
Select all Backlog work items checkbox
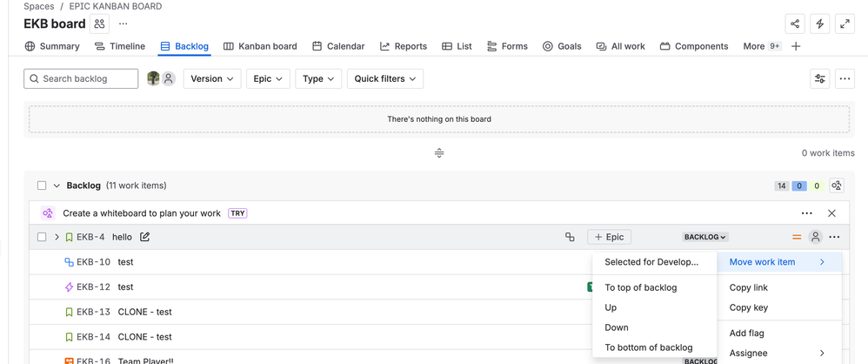(42, 185)
